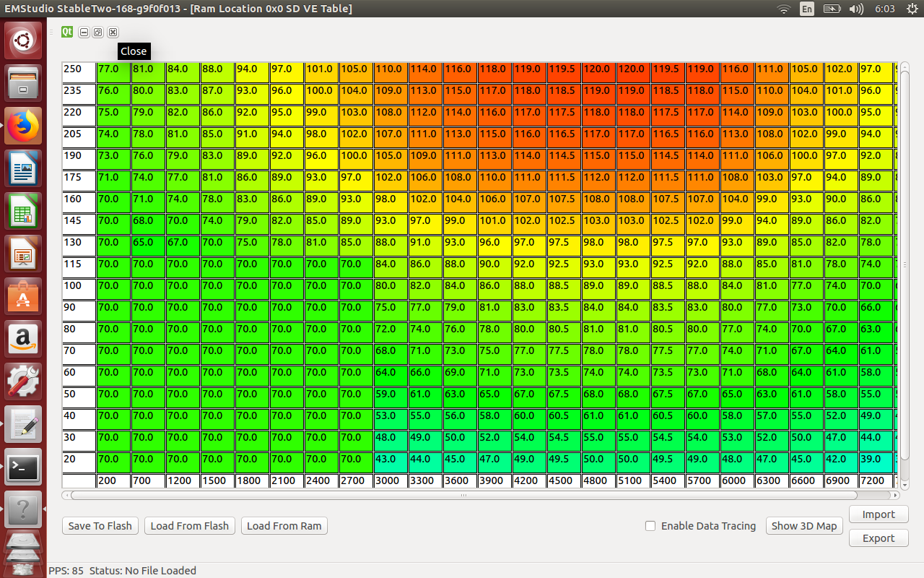Open the Text Editor dock icon
This screenshot has height=578, width=924.
[x=23, y=424]
